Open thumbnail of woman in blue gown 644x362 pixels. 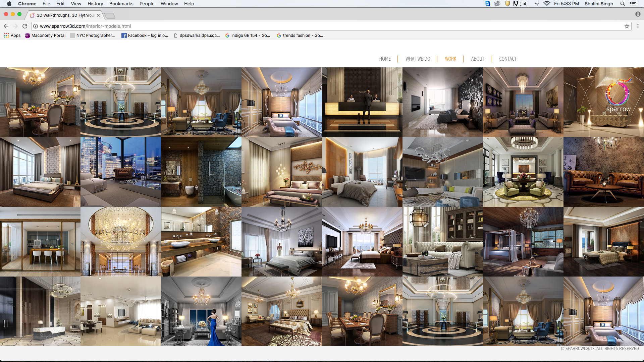[201, 311]
